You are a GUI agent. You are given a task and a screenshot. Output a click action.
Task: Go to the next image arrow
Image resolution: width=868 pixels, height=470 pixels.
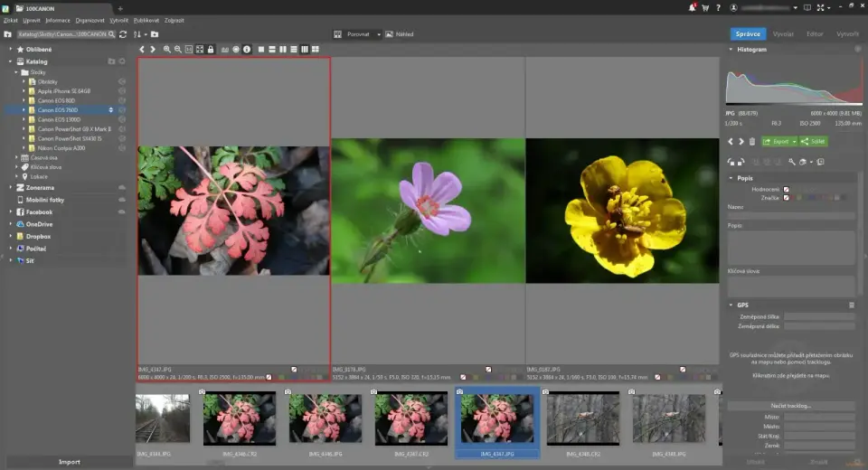[x=153, y=49]
